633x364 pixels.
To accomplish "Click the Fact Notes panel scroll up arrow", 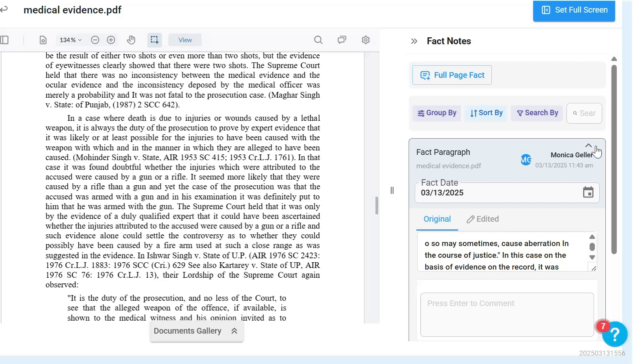I will (614, 59).
